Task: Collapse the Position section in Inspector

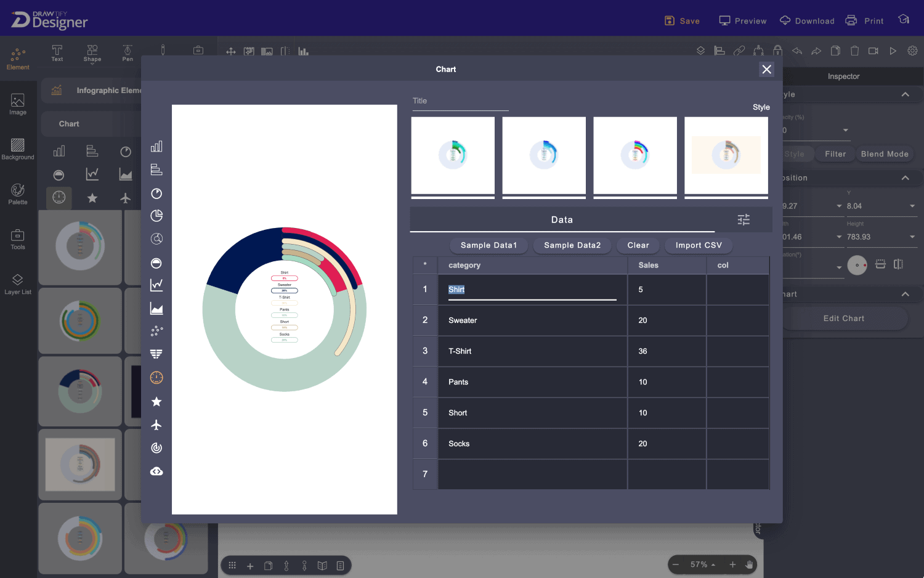Action: pyautogui.click(x=905, y=178)
